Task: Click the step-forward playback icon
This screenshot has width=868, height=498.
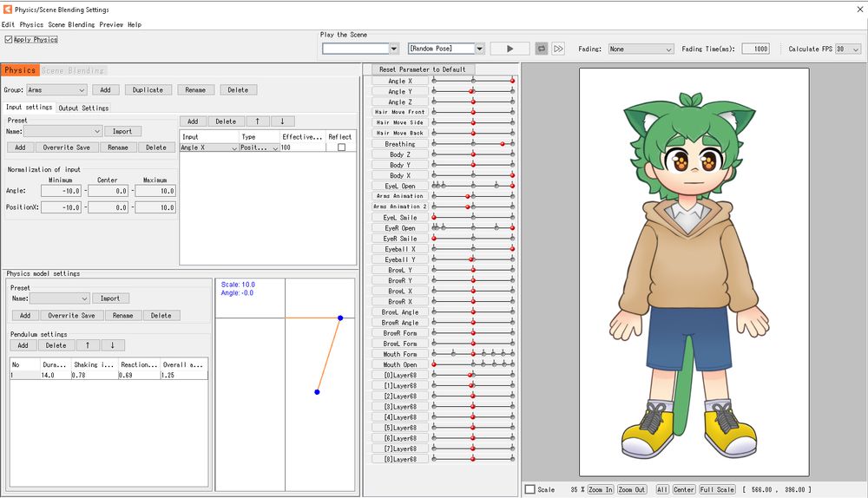Action: [558, 49]
